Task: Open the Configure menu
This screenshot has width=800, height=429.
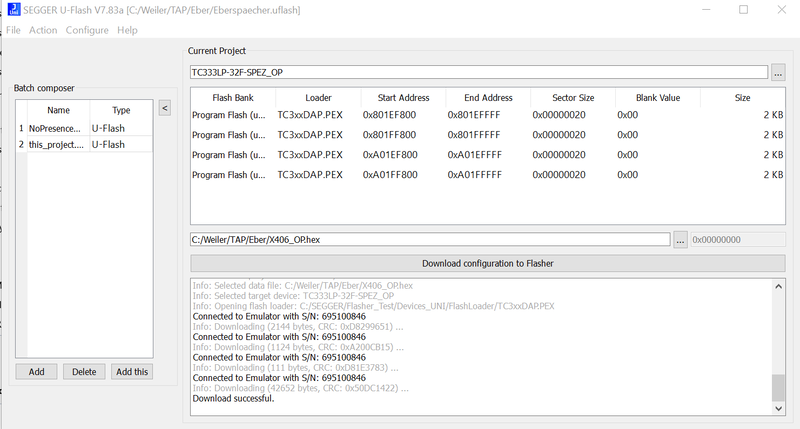Action: point(87,30)
